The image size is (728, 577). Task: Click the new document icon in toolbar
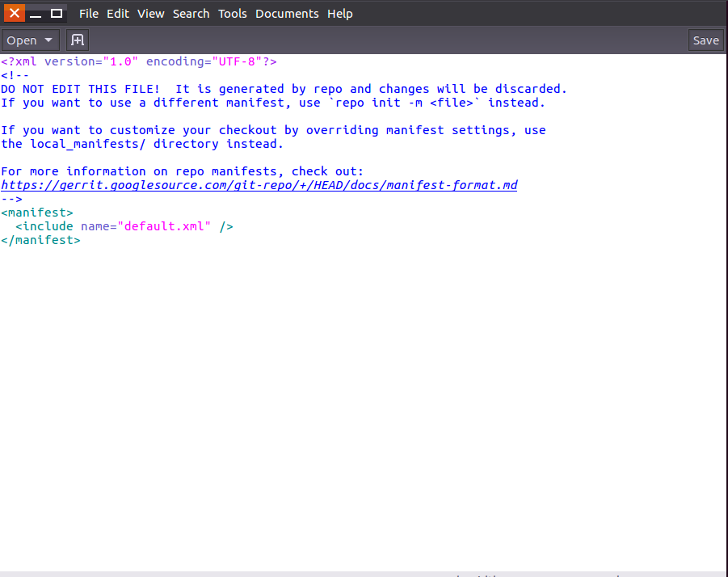(x=77, y=40)
